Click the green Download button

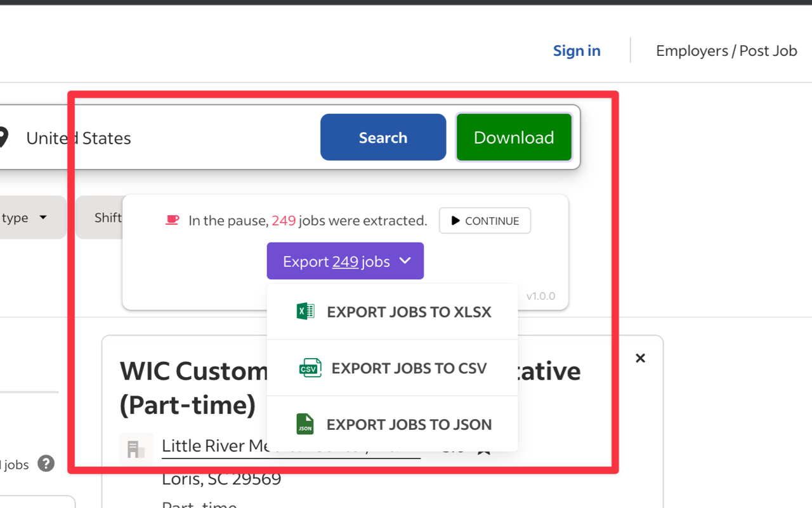[x=514, y=137]
